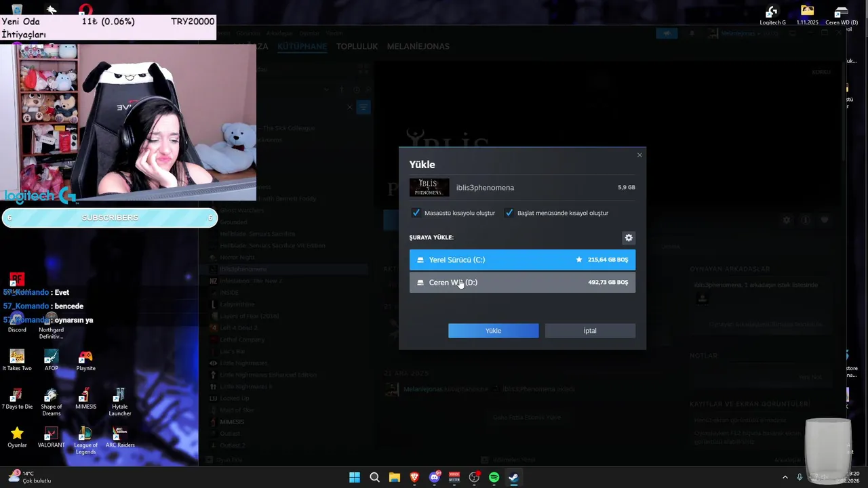Open Ceren WD (D) drive shortcut
The width and height of the screenshot is (868, 488).
[x=842, y=15]
